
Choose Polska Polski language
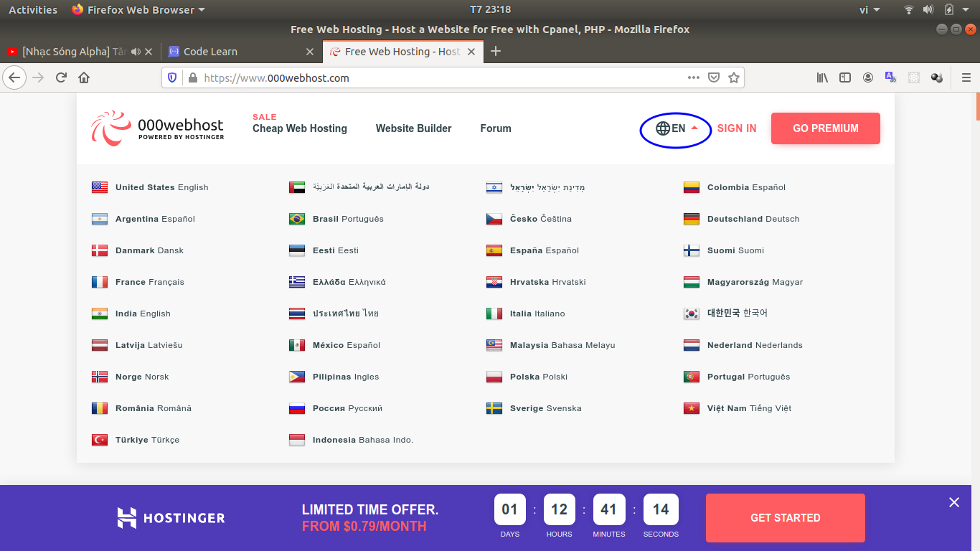(527, 377)
